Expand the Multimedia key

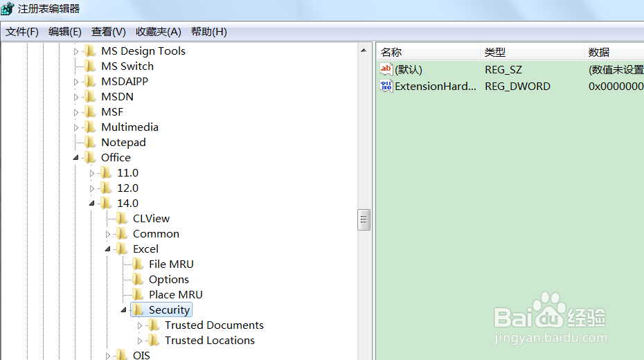(76, 127)
